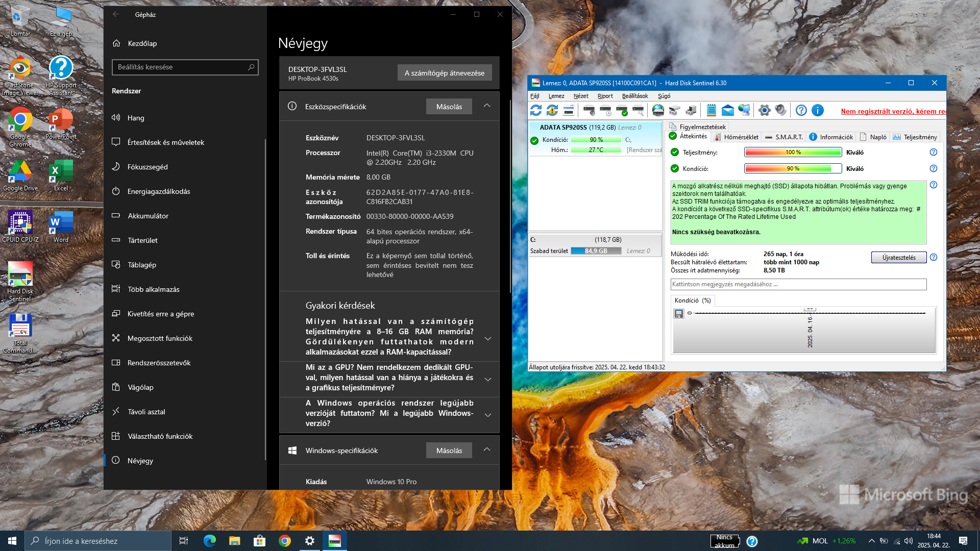980x551 pixels.
Task: Expand the GPU FAQ question chevron
Action: click(x=487, y=380)
